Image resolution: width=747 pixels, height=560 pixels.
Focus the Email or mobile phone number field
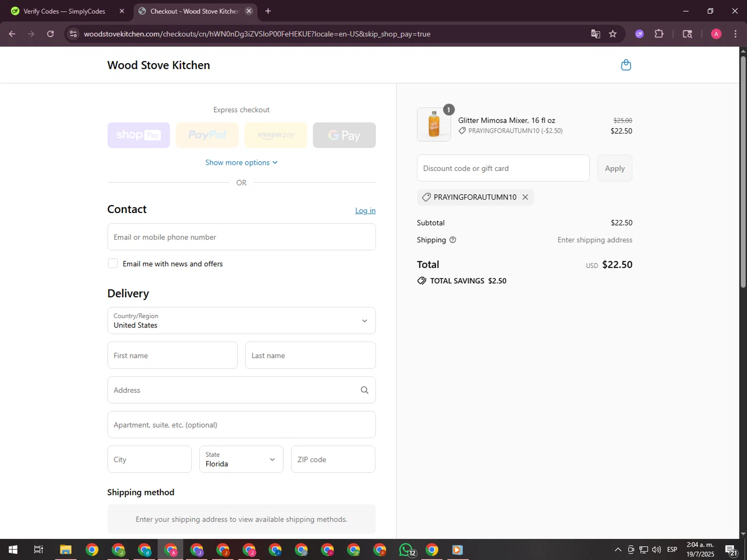[242, 237]
